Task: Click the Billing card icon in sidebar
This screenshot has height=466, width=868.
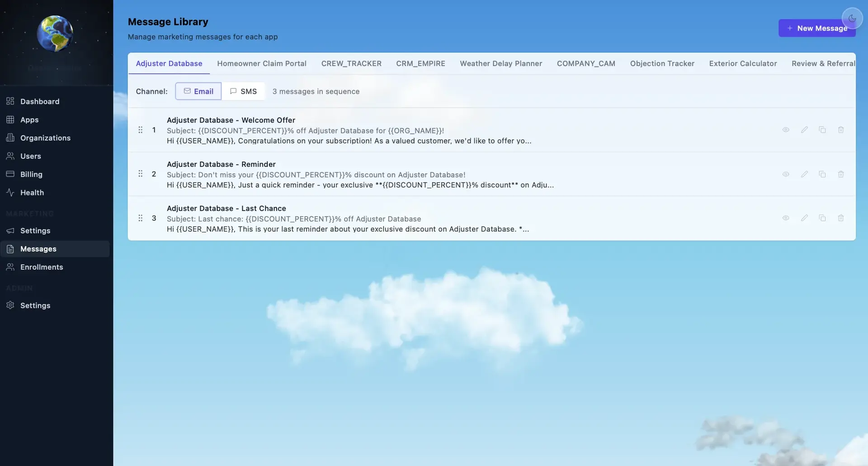Action: point(10,174)
